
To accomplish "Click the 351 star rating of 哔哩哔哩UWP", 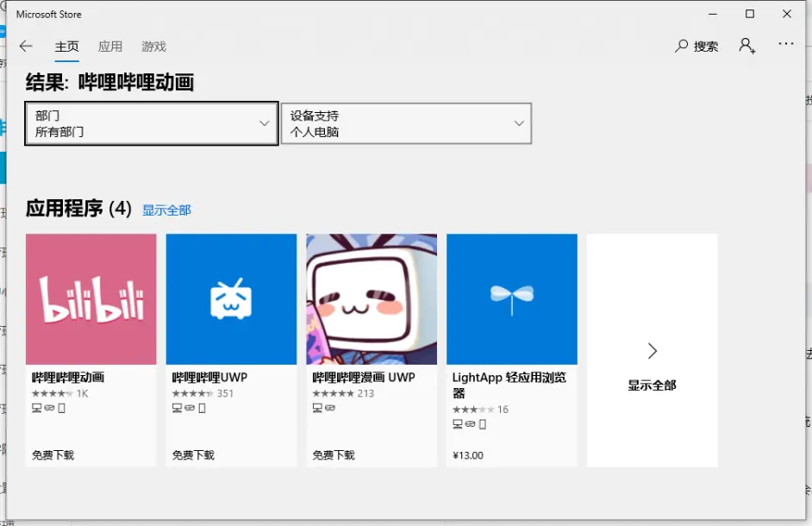I will point(203,393).
